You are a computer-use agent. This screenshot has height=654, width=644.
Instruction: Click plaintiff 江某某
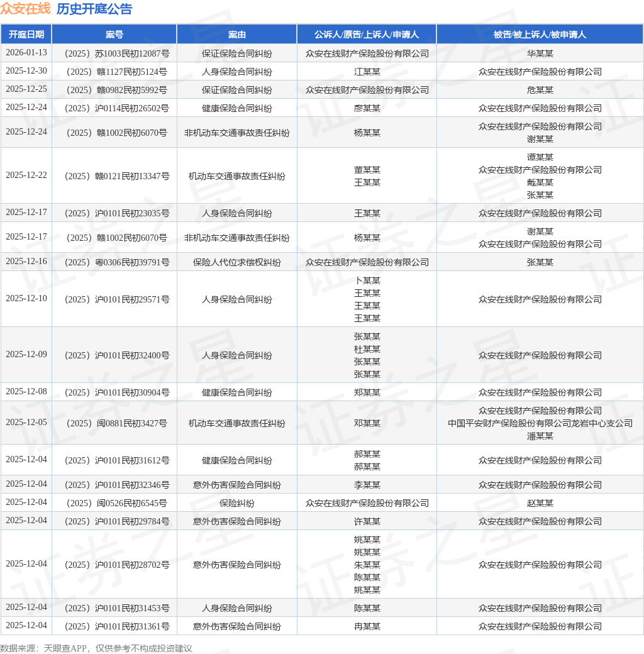pos(367,72)
